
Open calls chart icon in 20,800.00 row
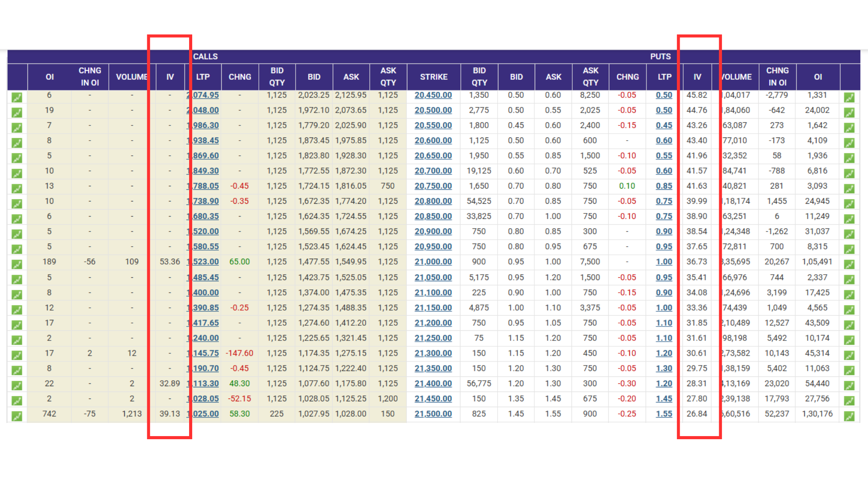[17, 204]
